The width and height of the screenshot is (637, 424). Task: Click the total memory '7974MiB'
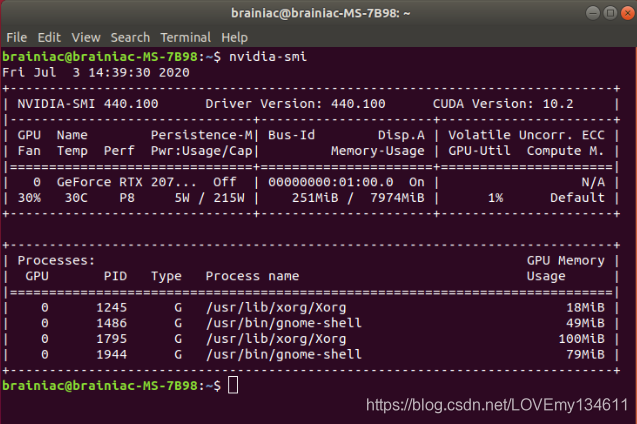(397, 198)
